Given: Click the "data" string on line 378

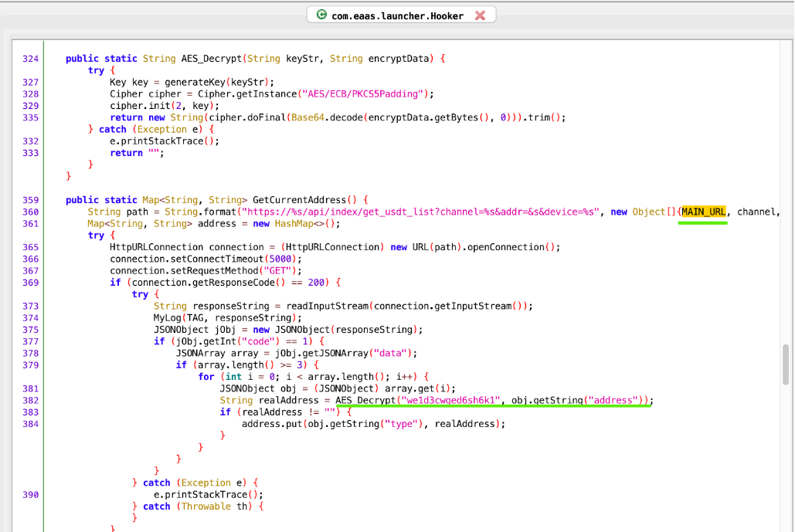Looking at the screenshot, I should tap(390, 353).
